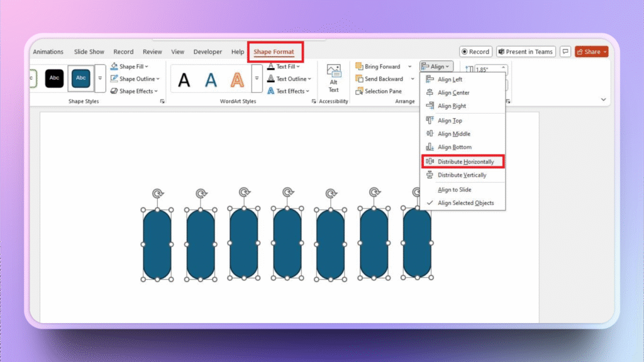Click the comments speech bubble icon
The height and width of the screenshot is (362, 644).
pyautogui.click(x=565, y=52)
